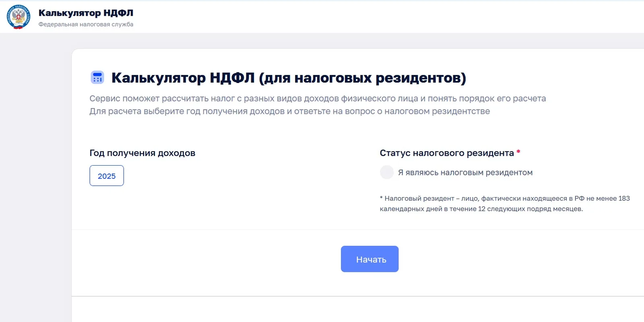
Task: Click the "Начать" button
Action: coord(369,259)
